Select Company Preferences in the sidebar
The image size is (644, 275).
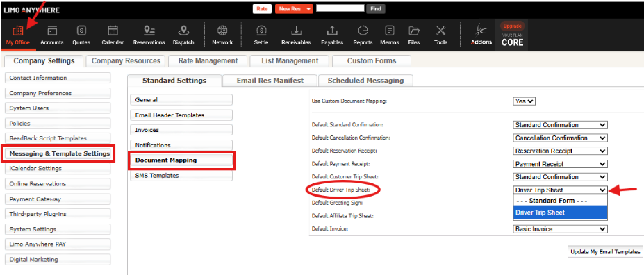[x=58, y=93]
